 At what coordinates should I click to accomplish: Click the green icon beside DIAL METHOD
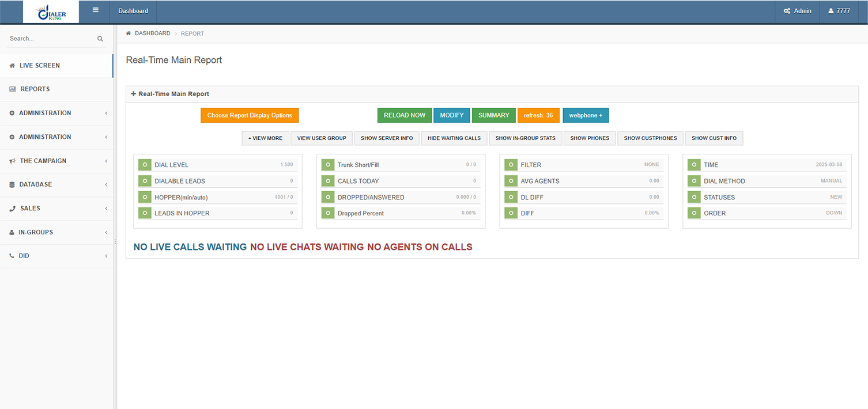coord(693,181)
